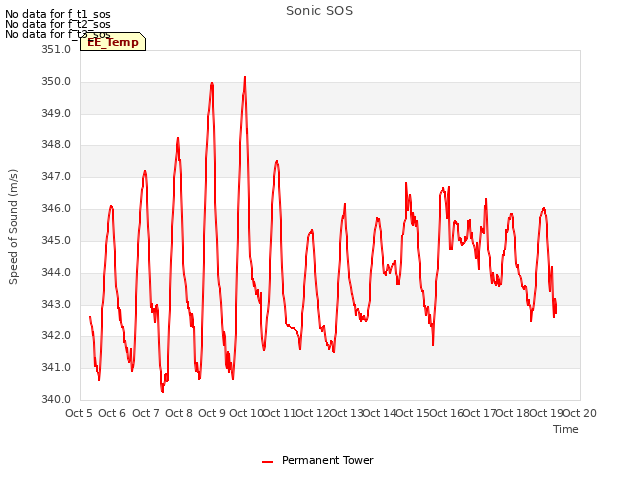Click the Sonic SOS chart title

point(319,11)
